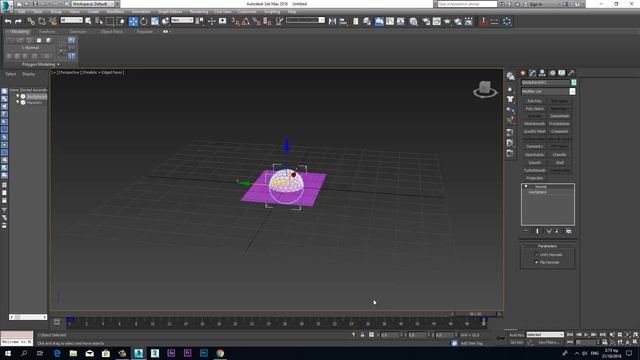
Task: Enable the Unify Normals checkbox
Action: tap(536, 254)
